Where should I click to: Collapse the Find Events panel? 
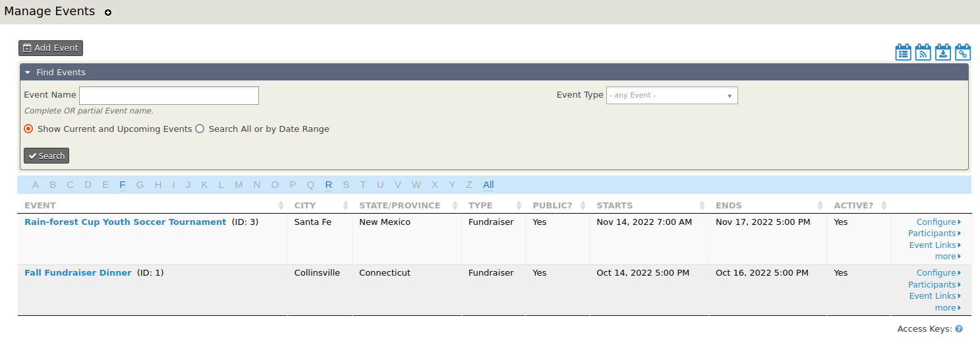28,73
